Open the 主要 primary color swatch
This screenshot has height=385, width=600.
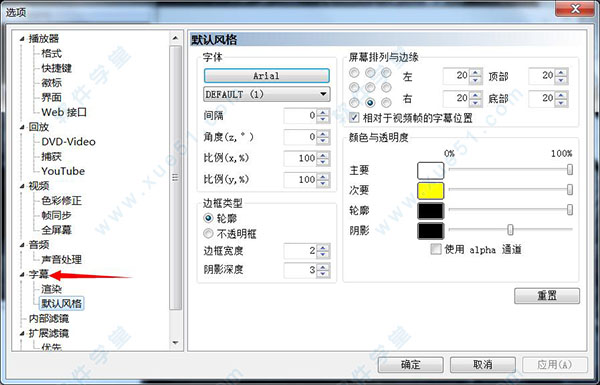click(430, 171)
